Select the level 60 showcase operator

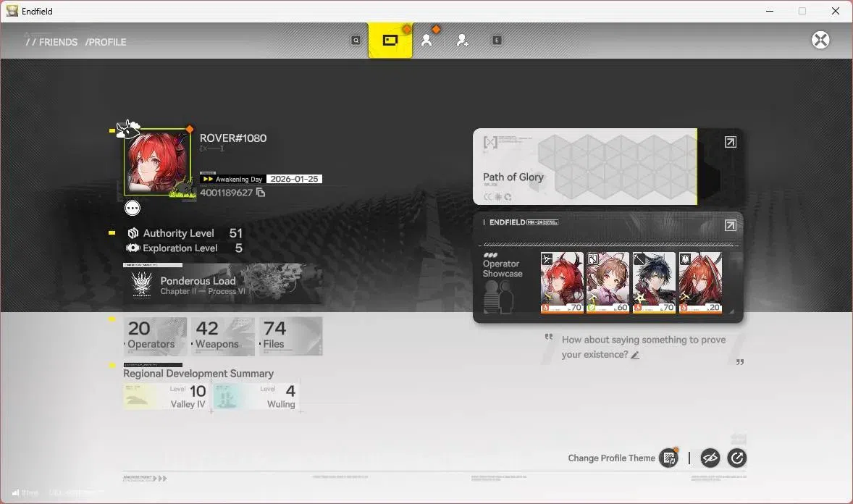(x=608, y=282)
